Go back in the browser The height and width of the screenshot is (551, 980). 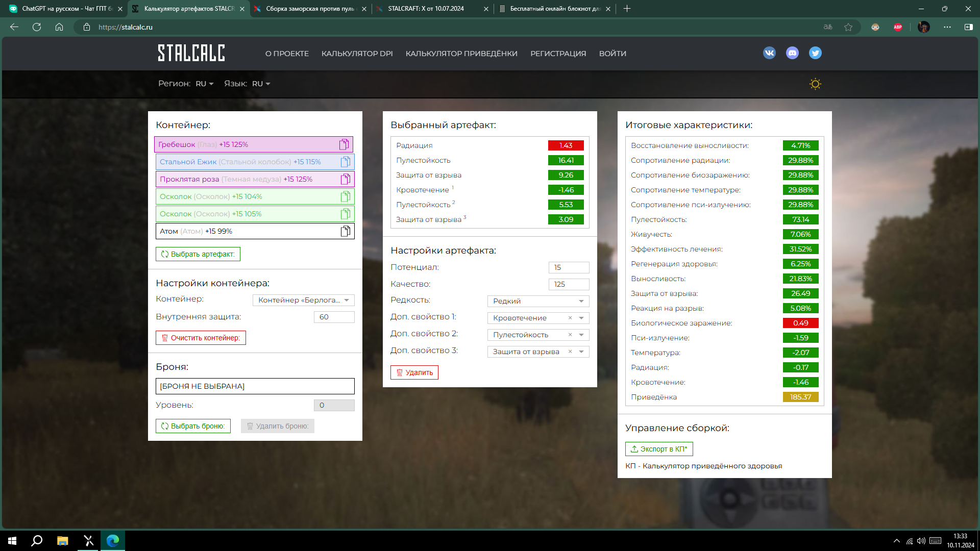pos(14,27)
